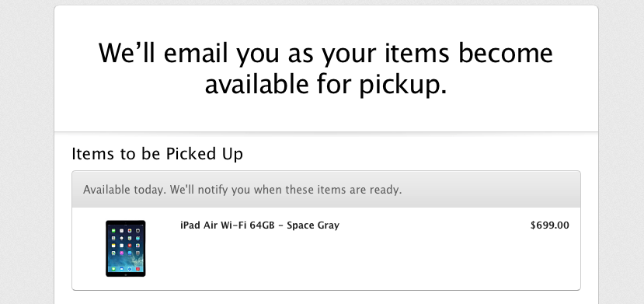Click the Items to be Picked Up heading
Image resolution: width=644 pixels, height=304 pixels.
(x=157, y=154)
